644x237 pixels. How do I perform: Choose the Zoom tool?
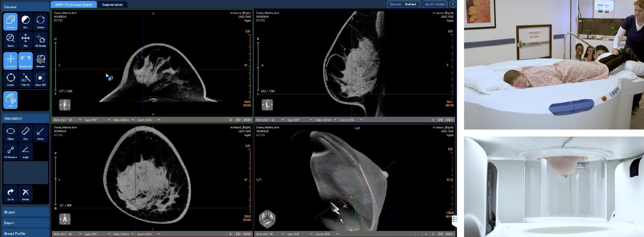(x=11, y=40)
